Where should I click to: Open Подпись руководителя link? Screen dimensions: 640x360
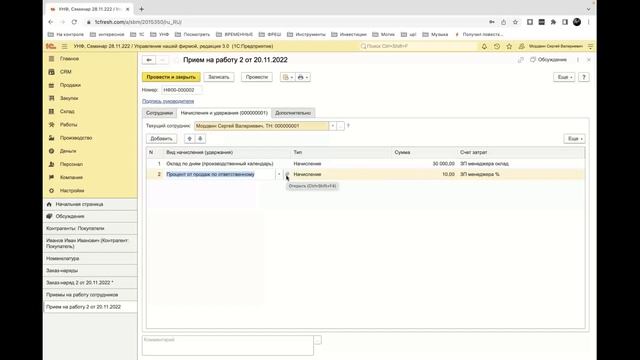[168, 101]
